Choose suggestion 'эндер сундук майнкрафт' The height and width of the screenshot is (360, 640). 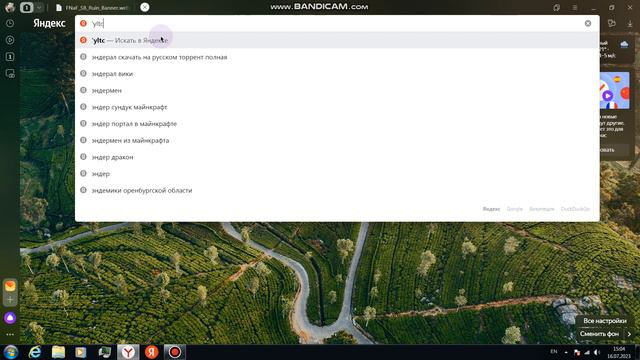337,107
